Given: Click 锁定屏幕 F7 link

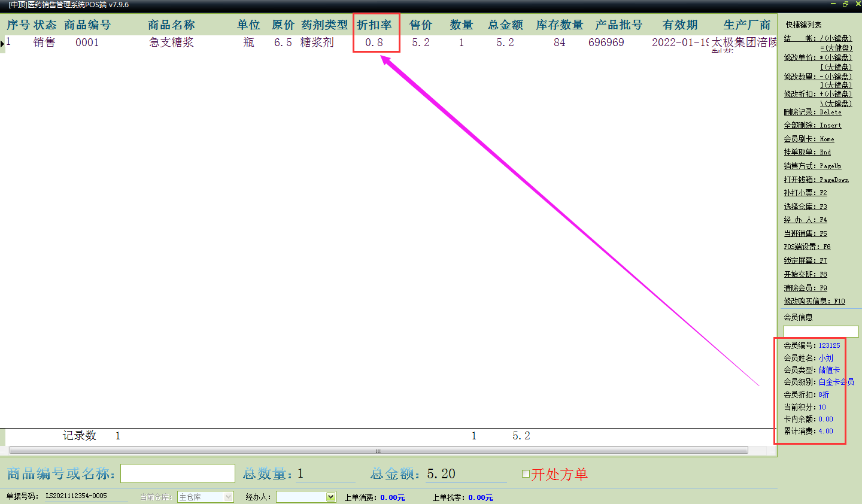Looking at the screenshot, I should click(x=805, y=260).
